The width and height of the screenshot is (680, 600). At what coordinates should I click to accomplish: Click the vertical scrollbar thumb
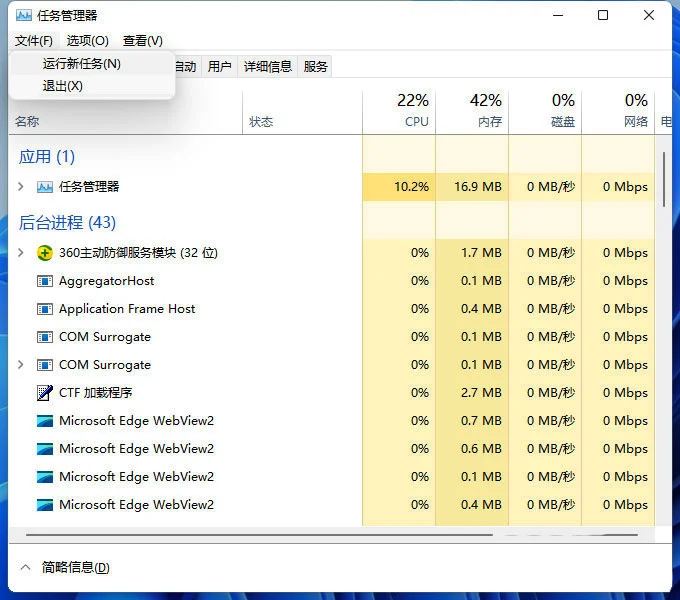pos(664,179)
